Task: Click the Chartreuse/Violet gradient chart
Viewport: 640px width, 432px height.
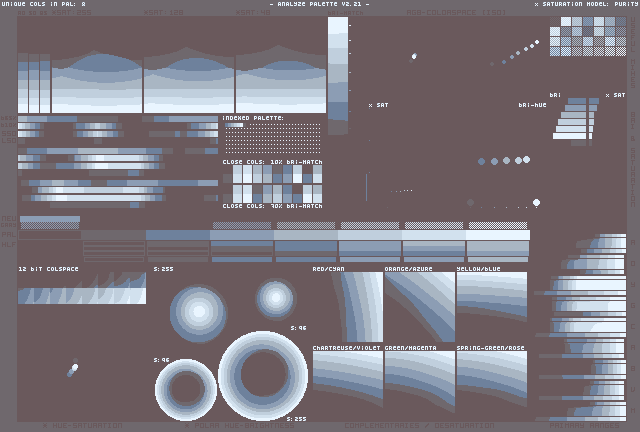Action: click(x=347, y=378)
